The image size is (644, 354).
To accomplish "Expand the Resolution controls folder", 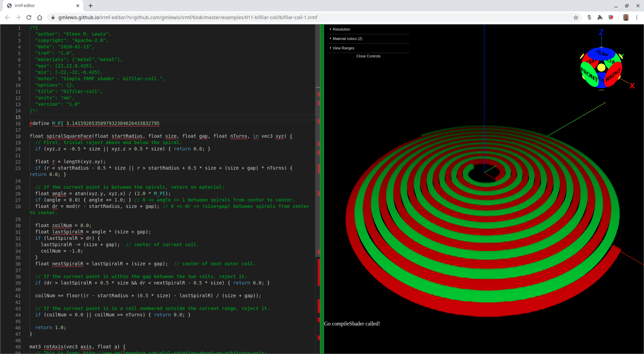I will click(x=341, y=29).
